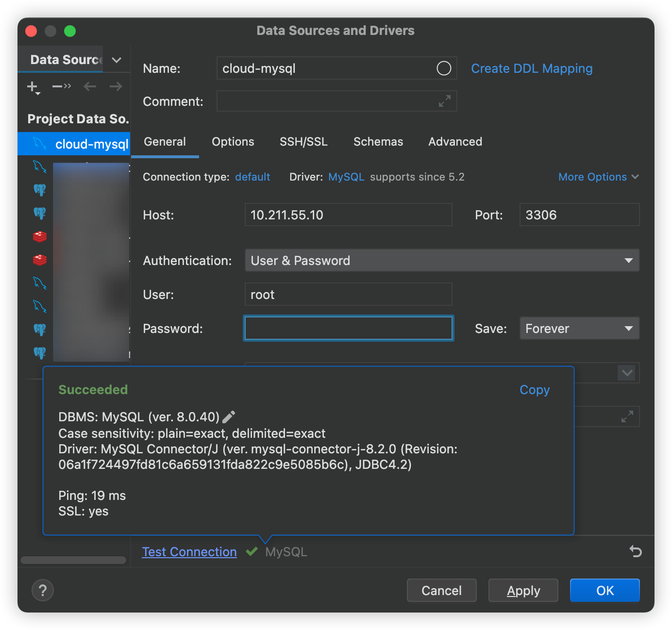Confirm with the OK button
Image resolution: width=672 pixels, height=630 pixels.
(x=605, y=590)
